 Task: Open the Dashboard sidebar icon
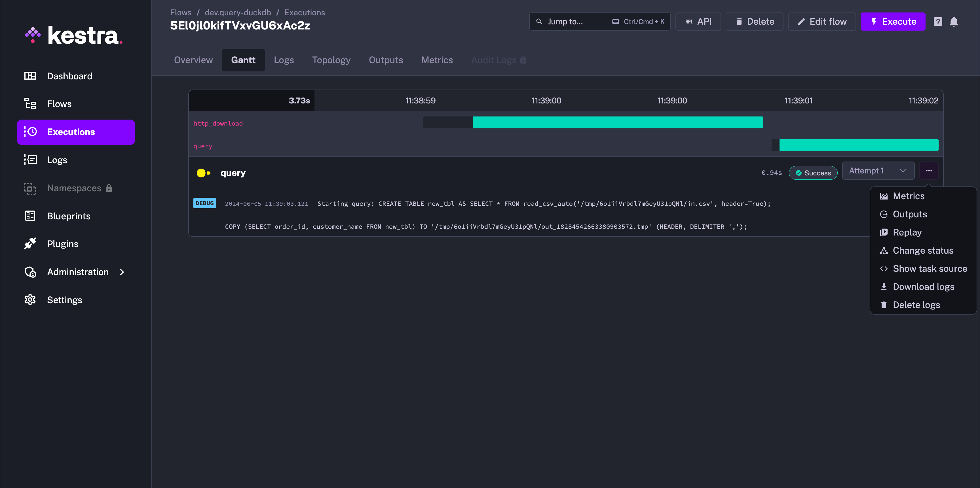(30, 76)
